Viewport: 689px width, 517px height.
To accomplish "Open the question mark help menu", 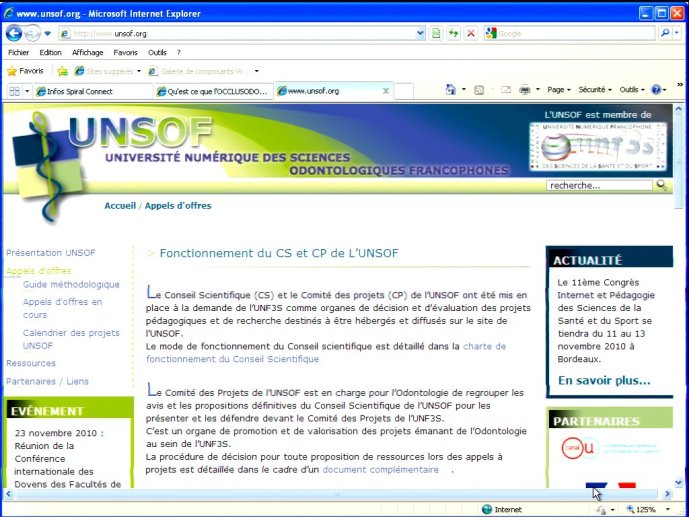I will pos(179,52).
